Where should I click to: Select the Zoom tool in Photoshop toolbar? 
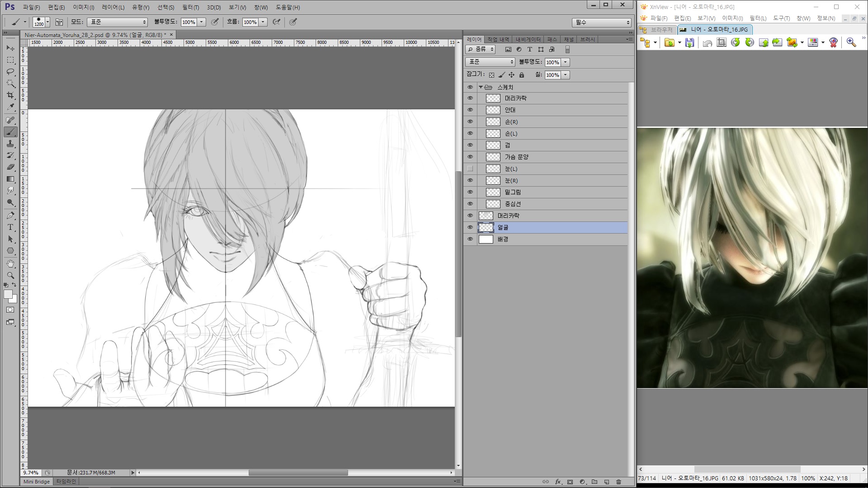(x=10, y=275)
